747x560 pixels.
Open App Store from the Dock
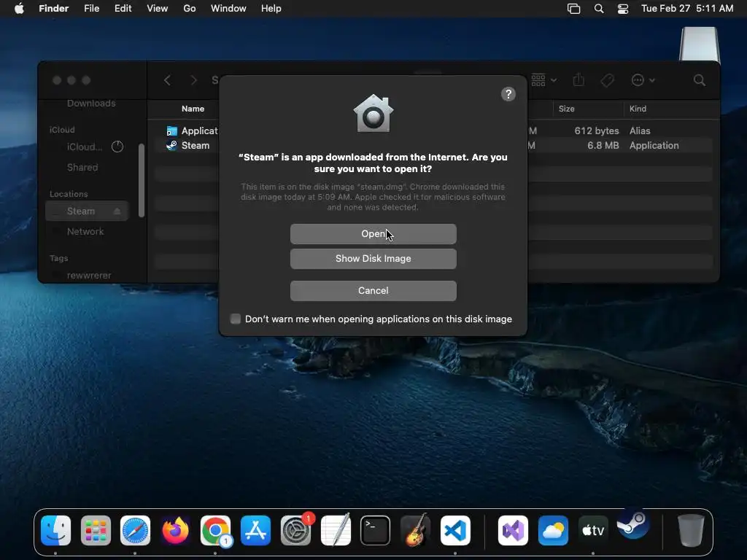[255, 530]
